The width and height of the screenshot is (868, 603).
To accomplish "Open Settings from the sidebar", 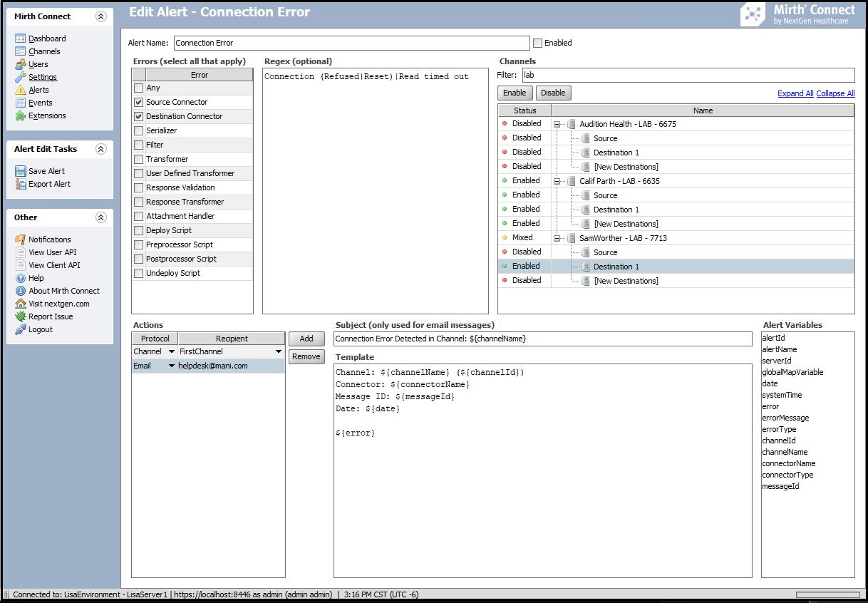I will [42, 77].
